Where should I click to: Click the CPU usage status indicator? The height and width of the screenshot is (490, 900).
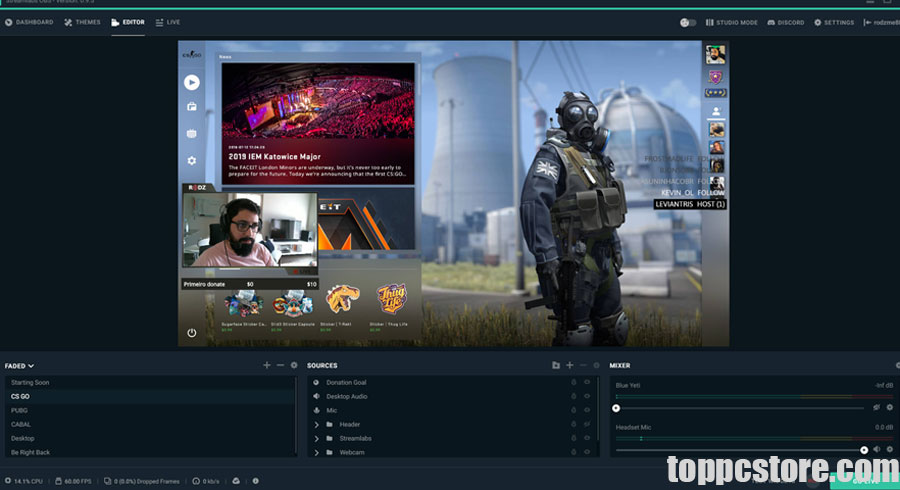pos(24,481)
